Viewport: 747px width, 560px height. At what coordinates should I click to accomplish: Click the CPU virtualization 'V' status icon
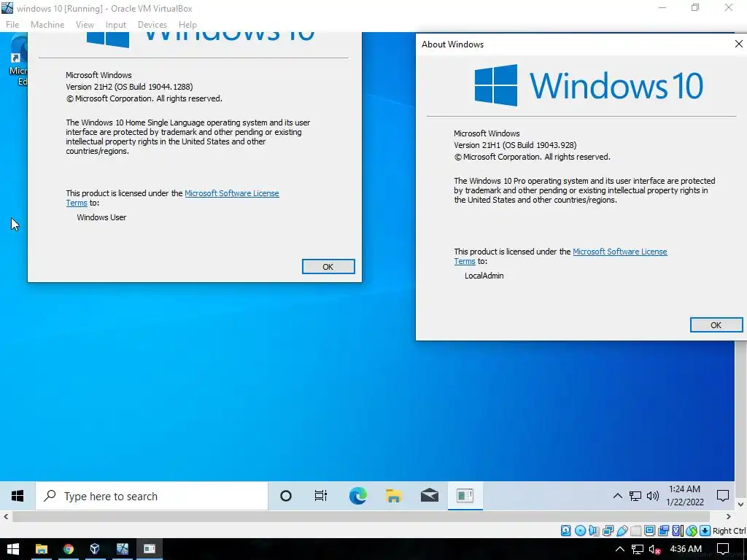[x=678, y=530]
